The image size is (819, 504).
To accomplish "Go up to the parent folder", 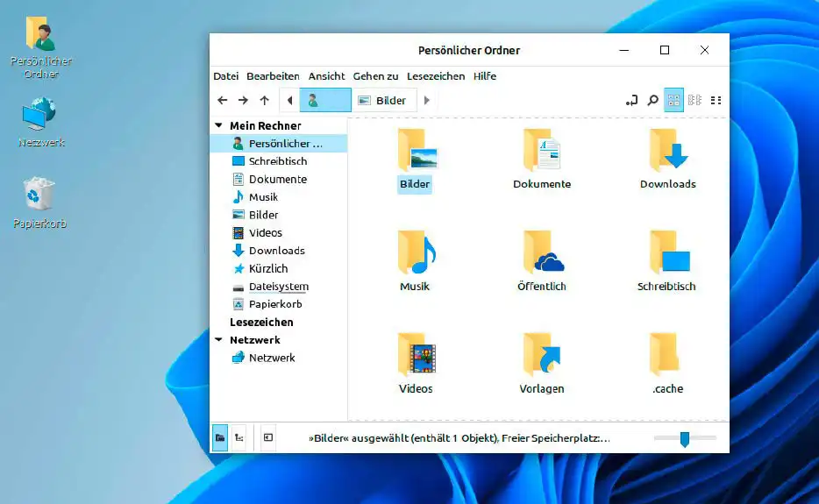I will [264, 101].
